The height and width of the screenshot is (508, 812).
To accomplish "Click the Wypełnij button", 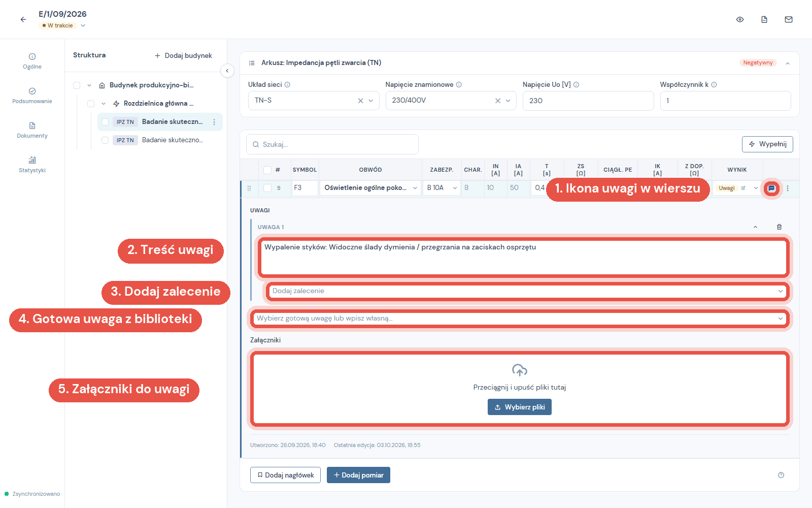I will pyautogui.click(x=767, y=144).
